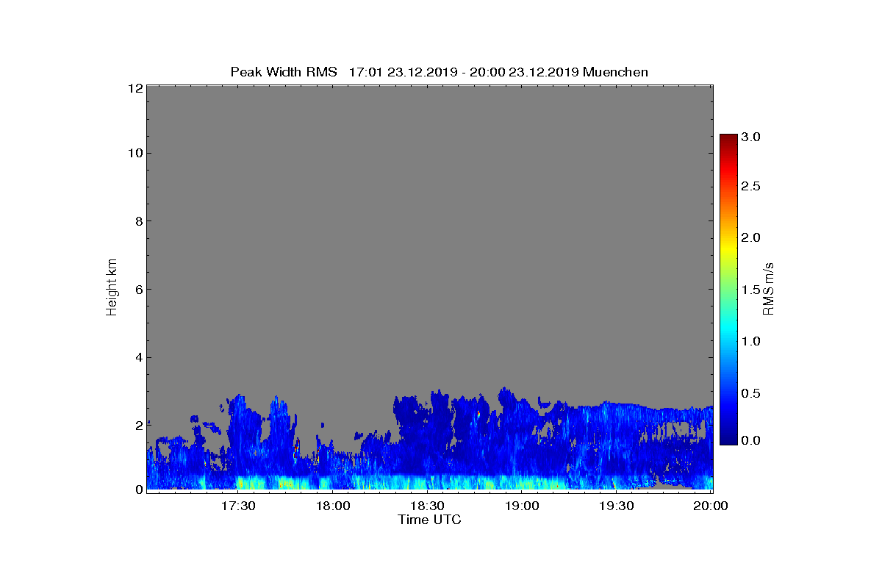Click the 17:30 time tick label

pos(237,506)
